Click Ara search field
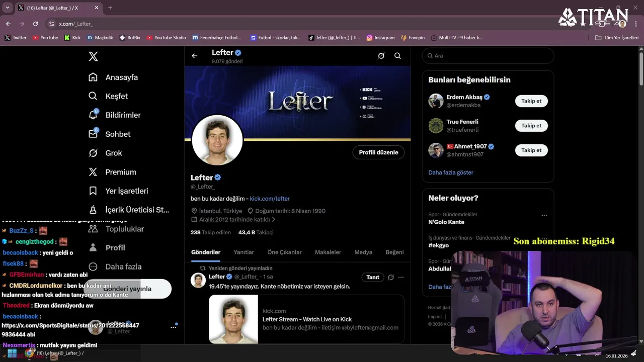 [488, 56]
